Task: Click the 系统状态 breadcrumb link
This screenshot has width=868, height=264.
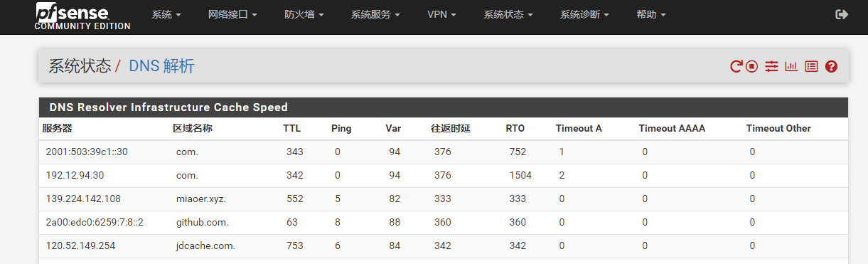Action: tap(80, 66)
